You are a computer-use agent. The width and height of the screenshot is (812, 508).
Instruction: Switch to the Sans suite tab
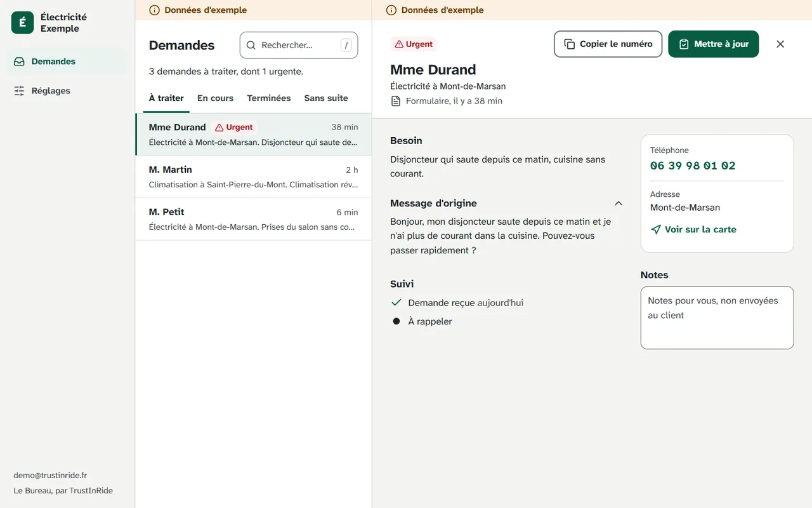[x=326, y=98]
